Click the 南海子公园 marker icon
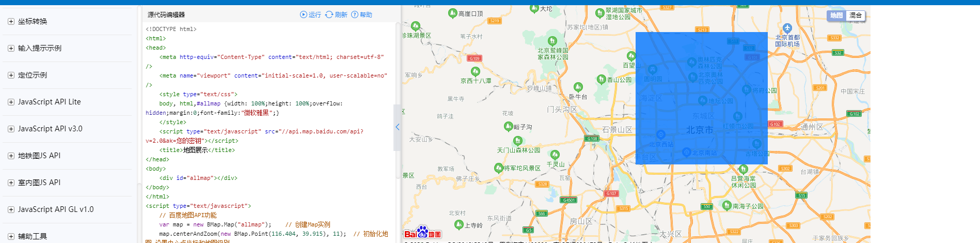The image size is (980, 243). click(726, 205)
